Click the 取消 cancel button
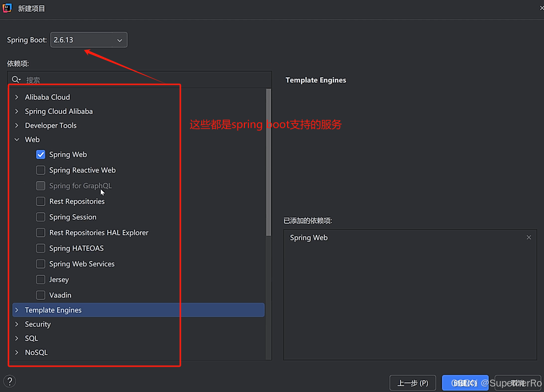Viewport: 544px width, 392px height. [518, 383]
